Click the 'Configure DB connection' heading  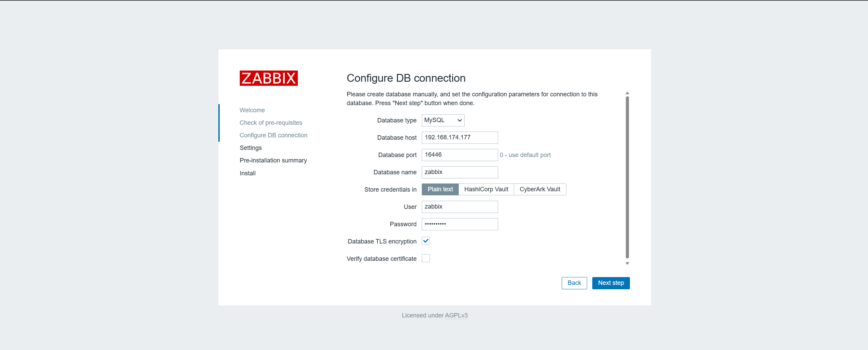click(x=406, y=78)
